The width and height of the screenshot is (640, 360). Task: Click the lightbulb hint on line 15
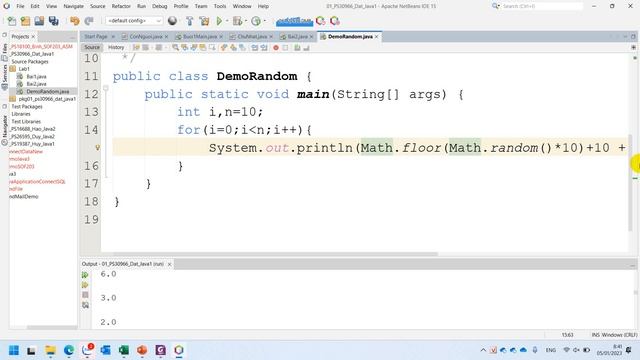coord(97,147)
